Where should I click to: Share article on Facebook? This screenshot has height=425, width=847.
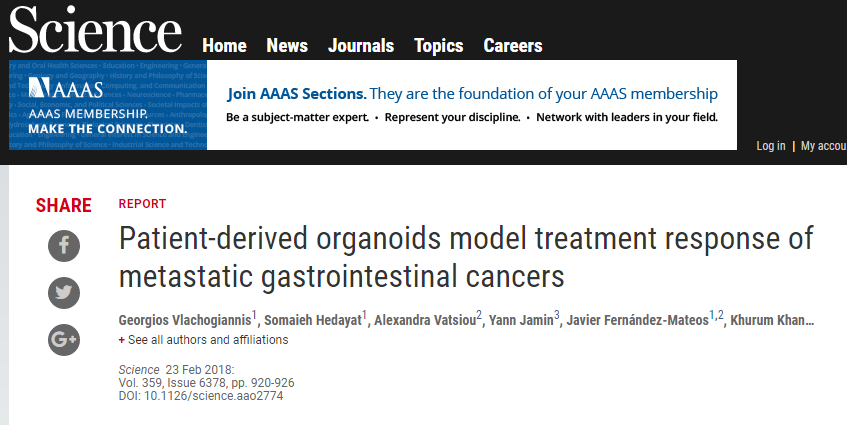[x=64, y=246]
